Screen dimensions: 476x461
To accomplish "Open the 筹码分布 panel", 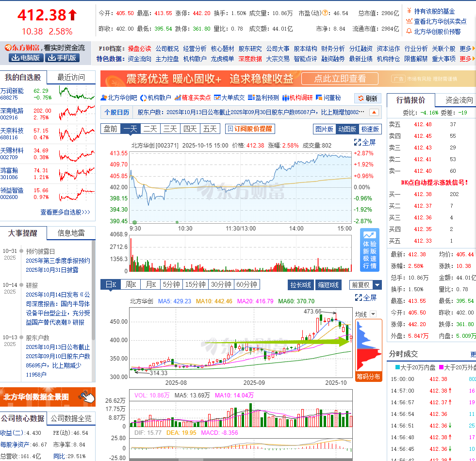I will (x=368, y=377).
